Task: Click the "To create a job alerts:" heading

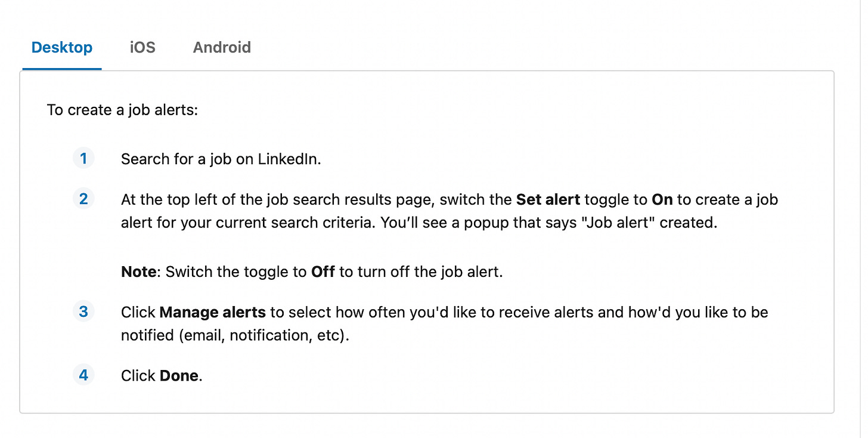Action: 122,110
